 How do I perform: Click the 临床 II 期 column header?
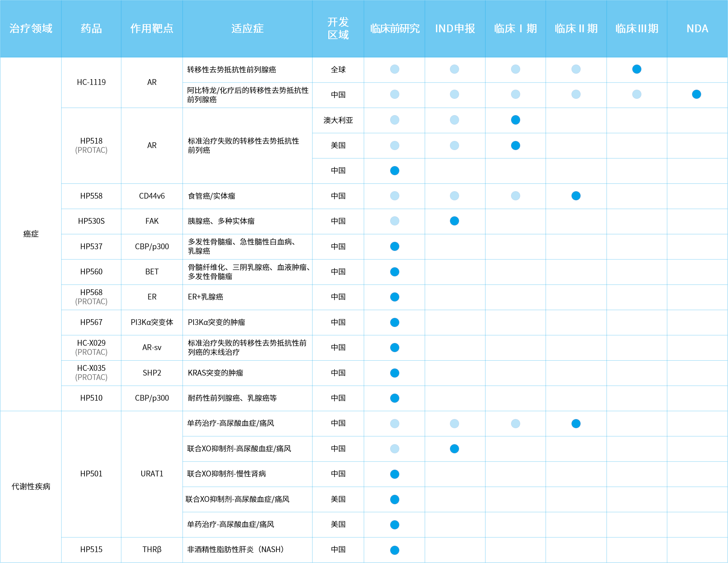click(x=576, y=29)
